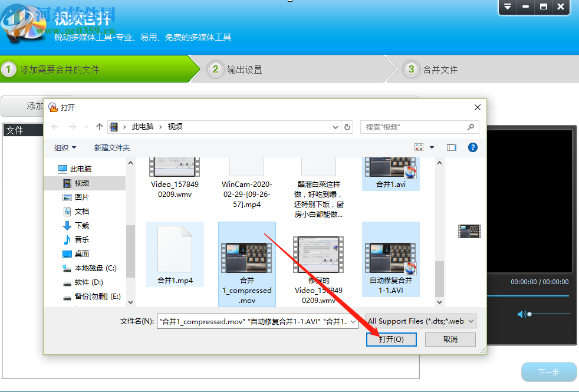Click the volume speaker icon
579x392 pixels.
click(522, 314)
